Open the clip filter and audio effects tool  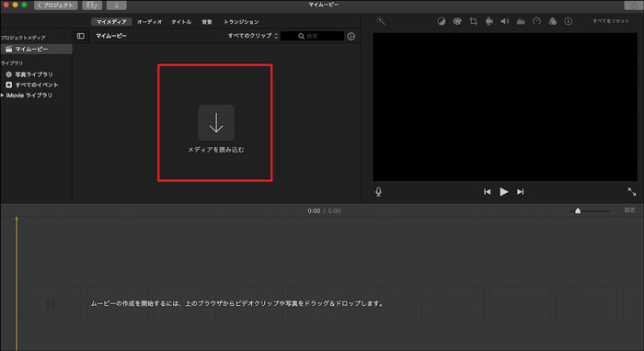(x=552, y=21)
